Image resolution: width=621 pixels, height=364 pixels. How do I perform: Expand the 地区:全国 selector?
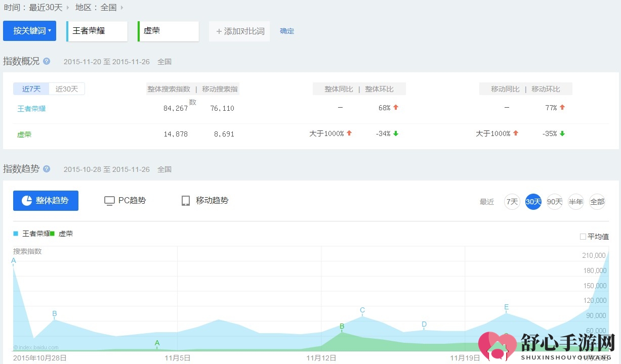pyautogui.click(x=99, y=7)
